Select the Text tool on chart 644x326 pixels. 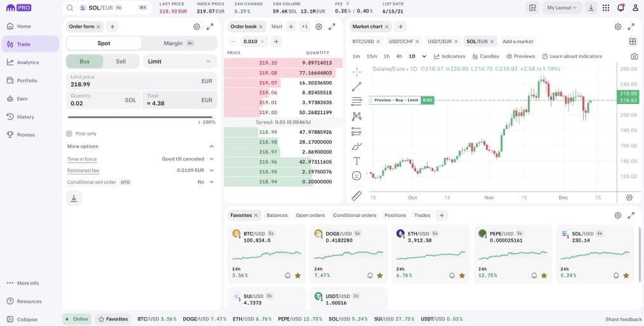tap(357, 161)
